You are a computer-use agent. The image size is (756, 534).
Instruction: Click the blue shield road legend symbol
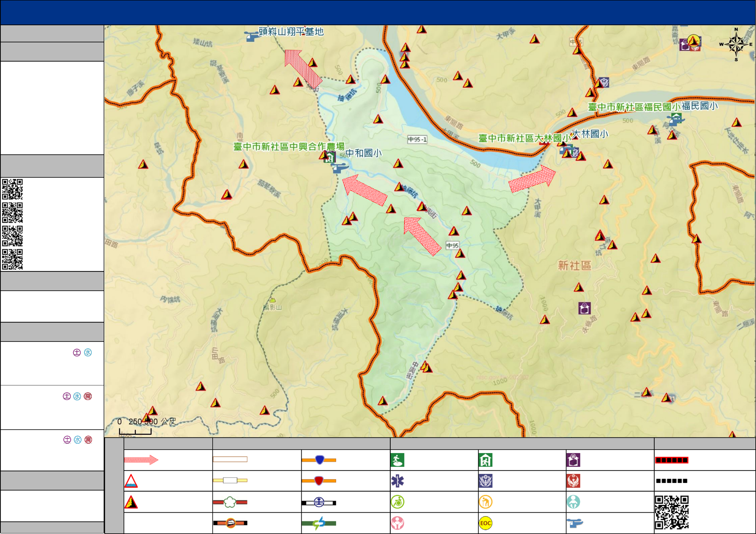point(319,460)
